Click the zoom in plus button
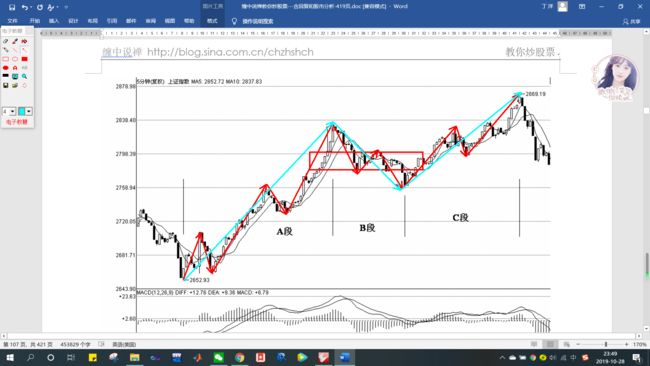 [x=626, y=344]
